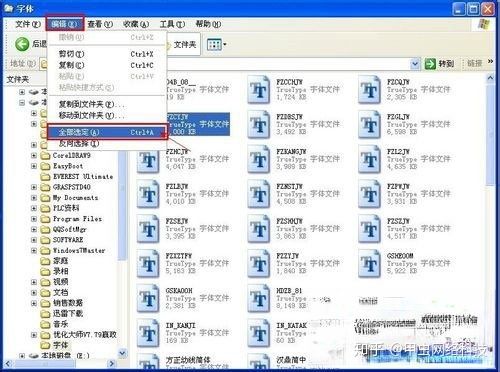
Task: Select the FZDBSJW font file icon
Action: [x=259, y=124]
